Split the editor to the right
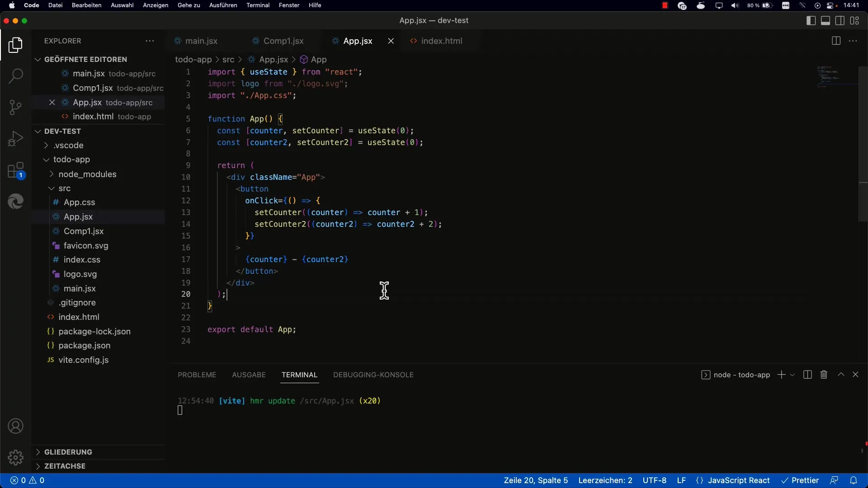This screenshot has width=868, height=488. [x=836, y=41]
